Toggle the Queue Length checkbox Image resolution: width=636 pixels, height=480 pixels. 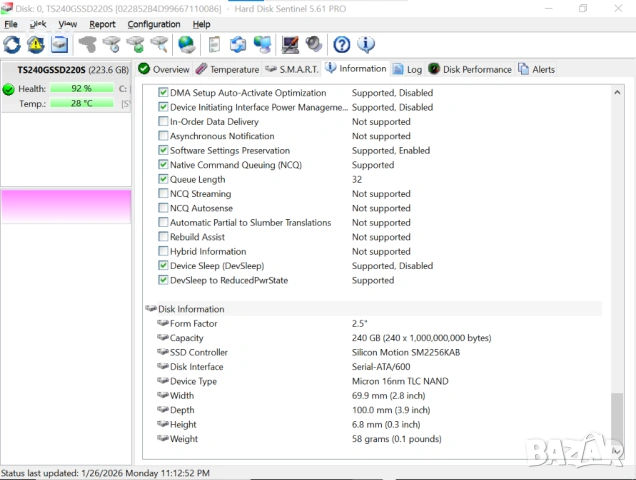[163, 179]
